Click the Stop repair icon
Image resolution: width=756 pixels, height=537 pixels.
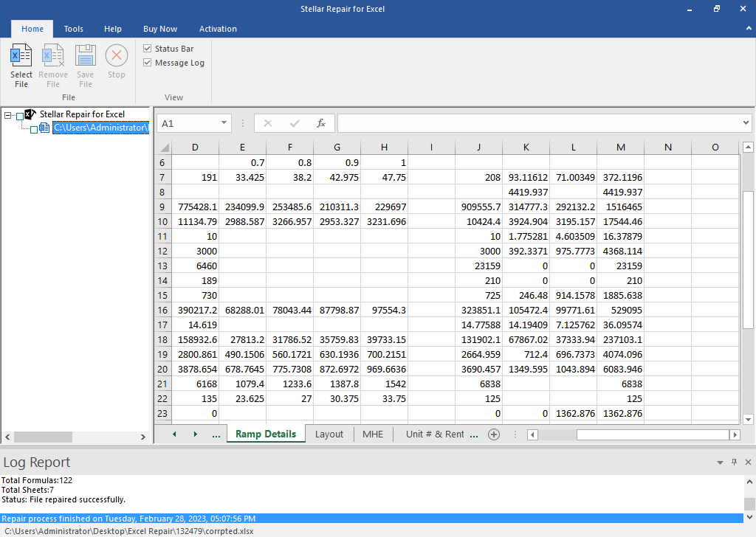pos(116,55)
